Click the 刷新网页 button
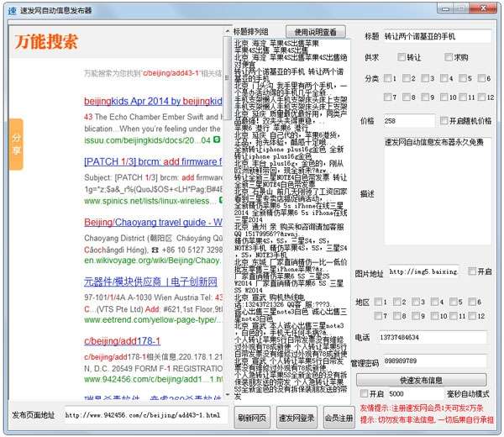The height and width of the screenshot is (437, 504). (252, 418)
